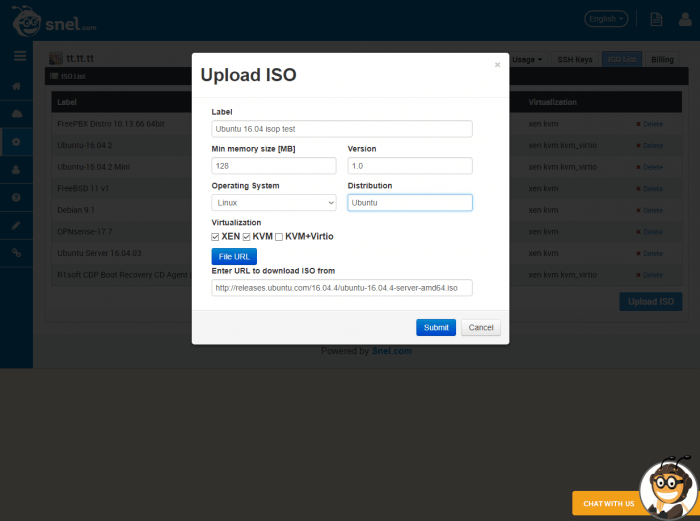Click the Label input field

click(x=342, y=129)
